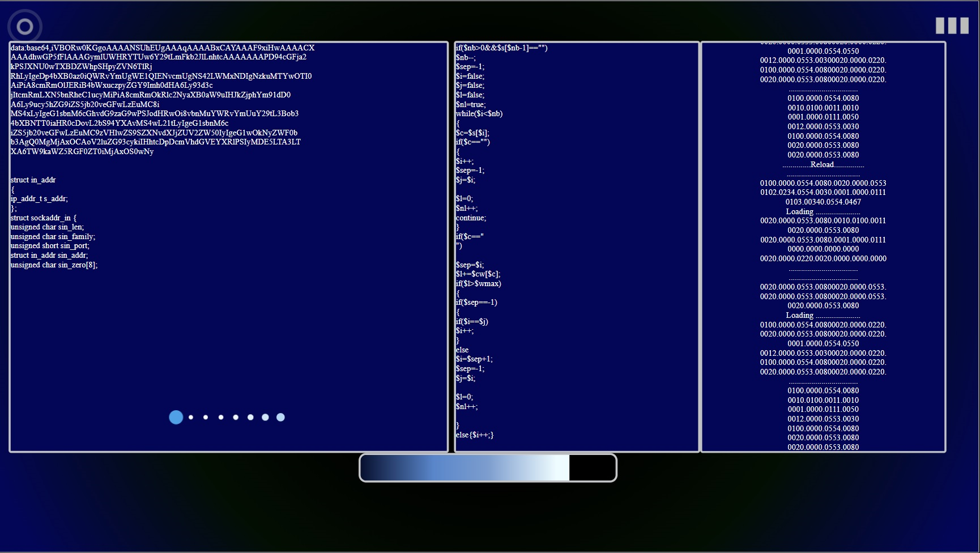Click the first Loading label in right panel
This screenshot has width=980, height=553.
click(x=799, y=212)
